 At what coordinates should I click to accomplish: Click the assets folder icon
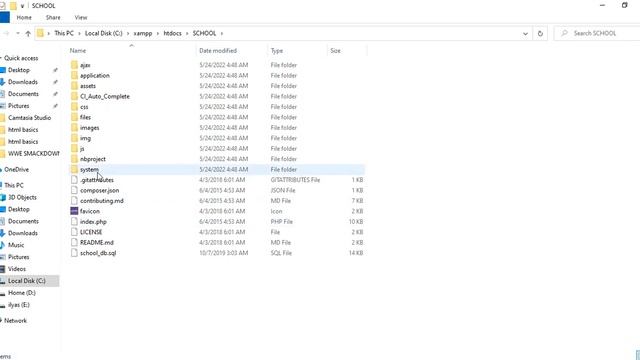pos(74,86)
